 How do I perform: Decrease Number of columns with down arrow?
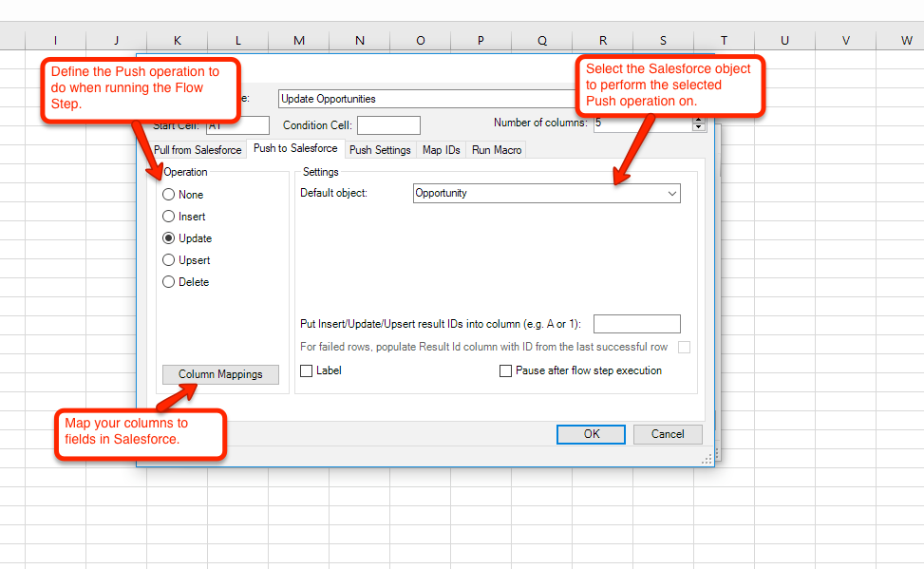(699, 127)
